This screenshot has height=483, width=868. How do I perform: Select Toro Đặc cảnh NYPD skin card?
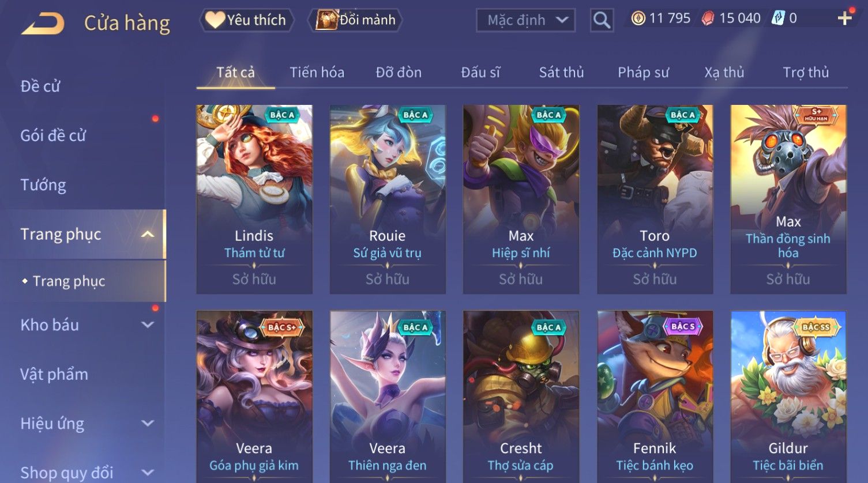pyautogui.click(x=655, y=199)
